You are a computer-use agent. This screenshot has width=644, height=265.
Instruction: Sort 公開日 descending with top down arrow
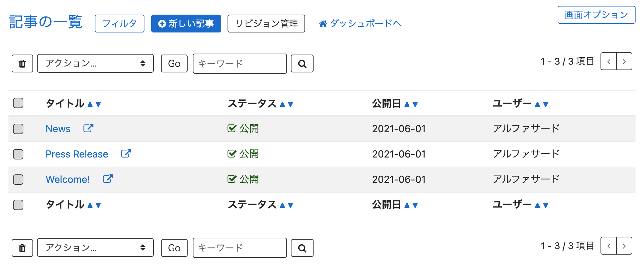415,104
